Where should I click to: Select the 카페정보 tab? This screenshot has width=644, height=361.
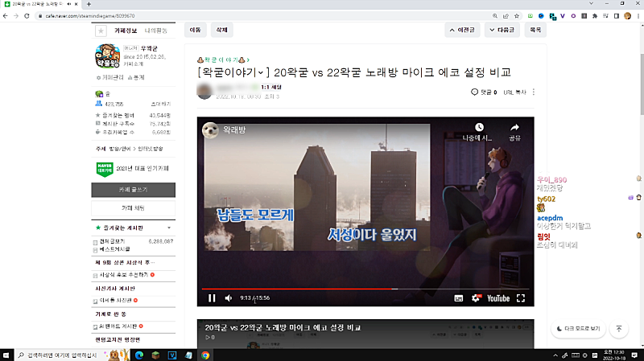click(126, 31)
